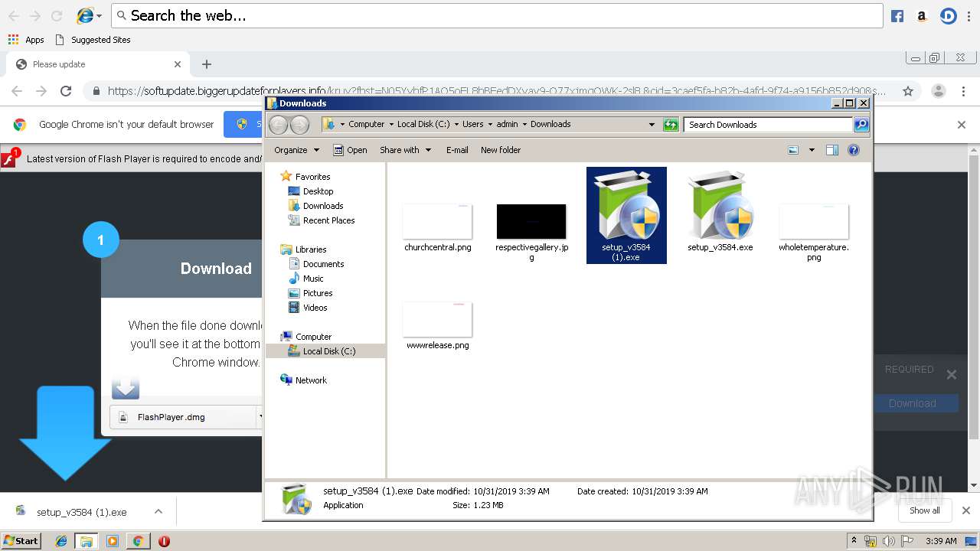Click Explorer back navigation button
The height and width of the screenshot is (551, 980).
[279, 125]
